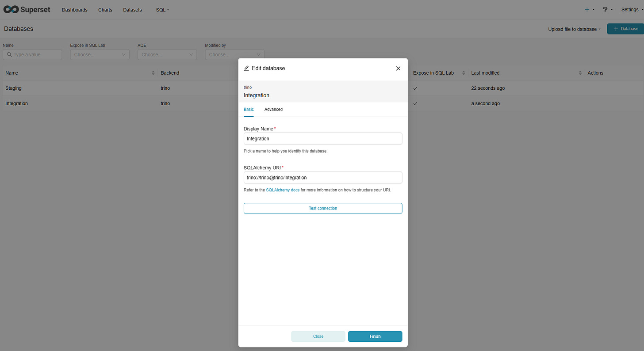Click the Close button in the dialog
The width and height of the screenshot is (644, 351).
point(318,336)
